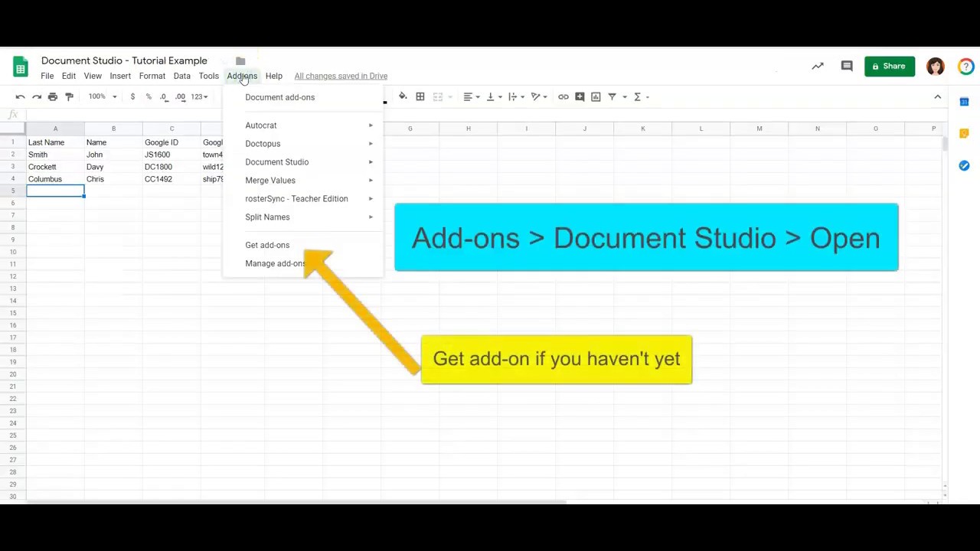Insert a comment from the toolbar
This screenshot has height=551, width=980.
coord(580,96)
